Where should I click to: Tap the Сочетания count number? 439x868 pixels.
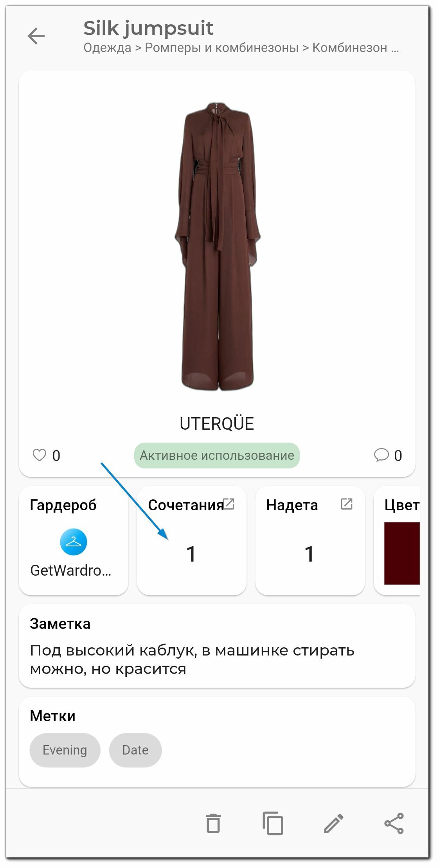[191, 554]
